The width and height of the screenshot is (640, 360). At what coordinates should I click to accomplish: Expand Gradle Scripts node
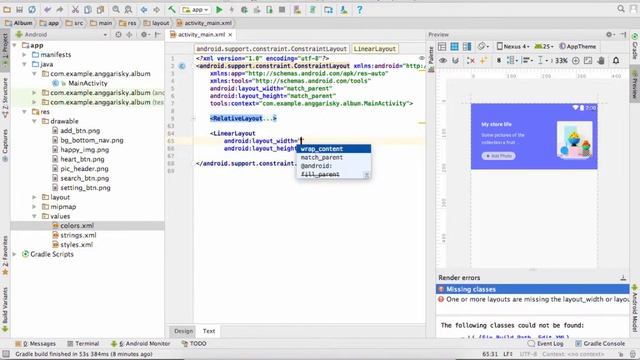tap(15, 254)
